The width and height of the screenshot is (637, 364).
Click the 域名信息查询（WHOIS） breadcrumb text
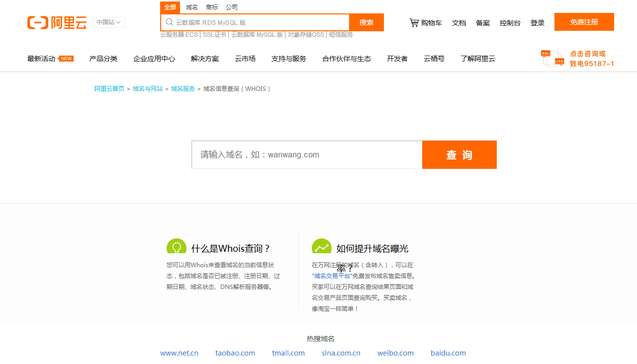point(237,89)
